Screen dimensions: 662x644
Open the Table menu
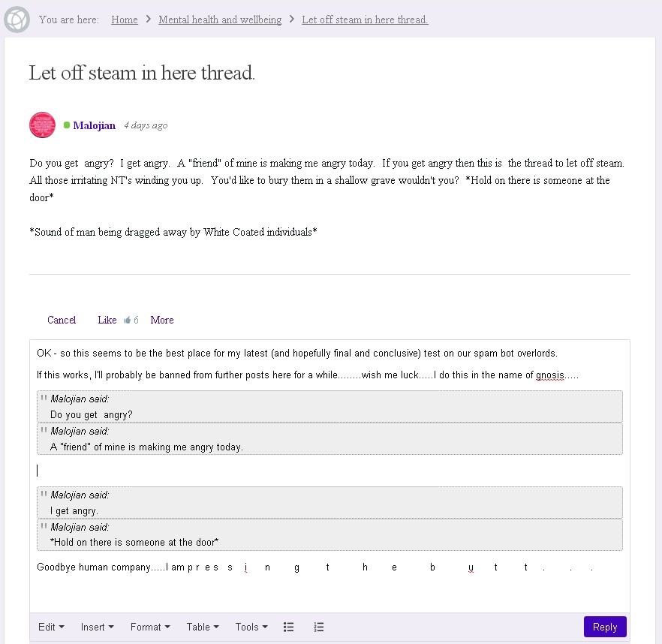[x=203, y=627]
